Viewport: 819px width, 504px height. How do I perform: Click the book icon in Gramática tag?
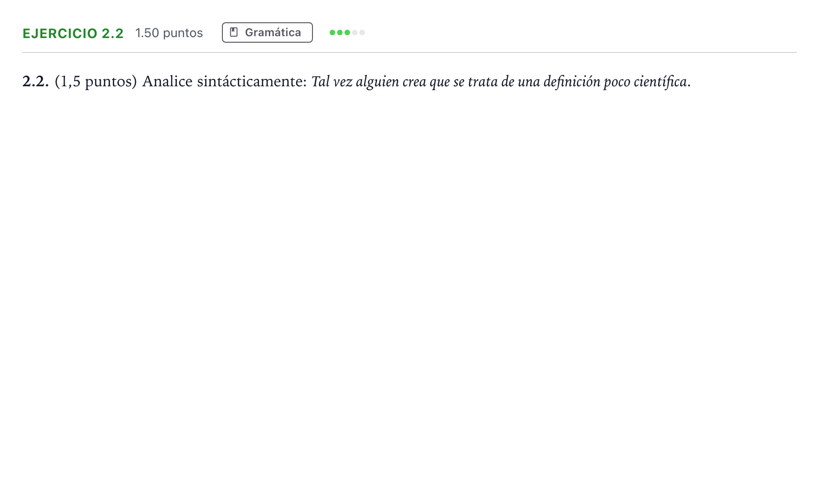234,32
